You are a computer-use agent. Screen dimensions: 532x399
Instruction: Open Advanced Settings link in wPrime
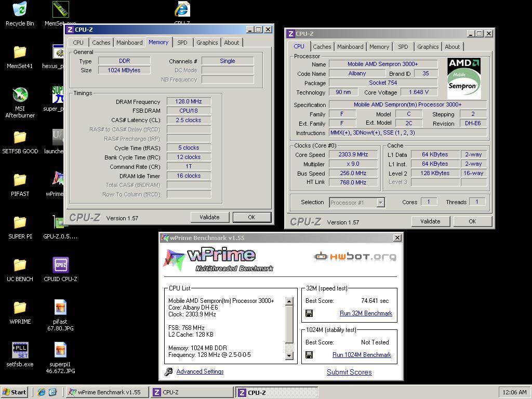coord(200,371)
